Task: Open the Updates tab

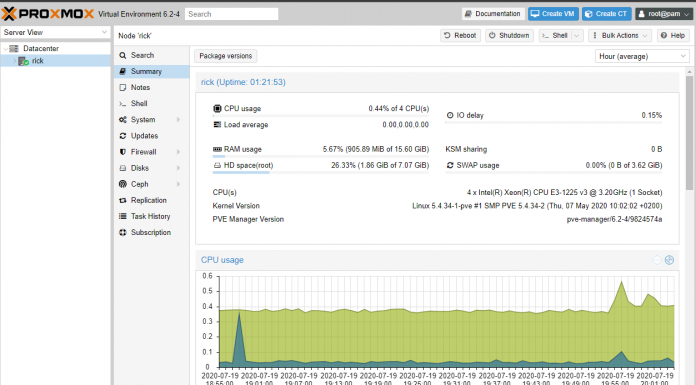Action: [x=151, y=136]
